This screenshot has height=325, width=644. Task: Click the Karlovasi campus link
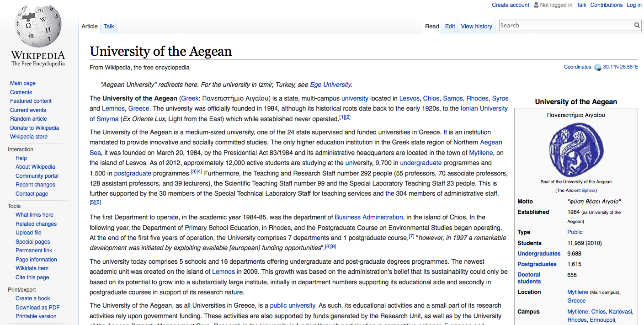620,312
